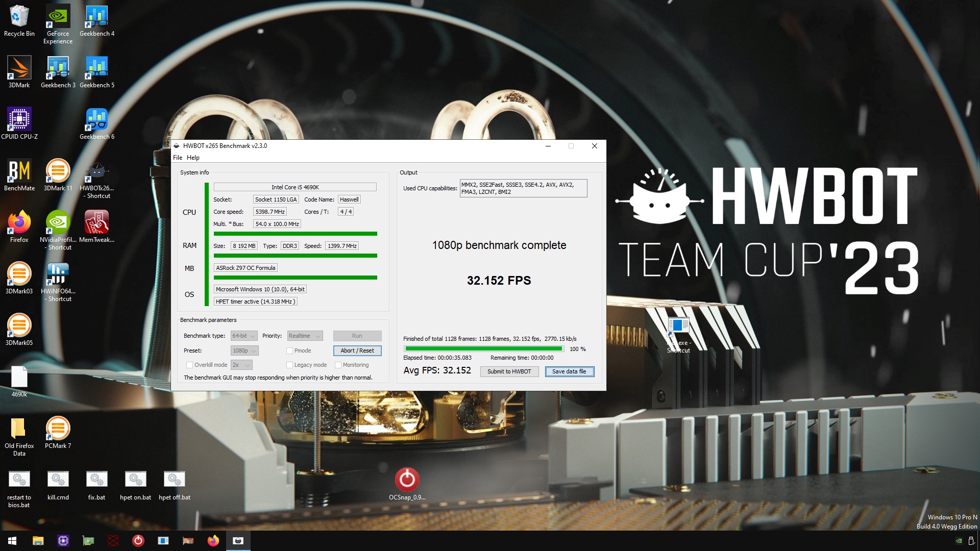The image size is (980, 551).
Task: Select the hpet on.bat script icon
Action: pyautogui.click(x=135, y=485)
